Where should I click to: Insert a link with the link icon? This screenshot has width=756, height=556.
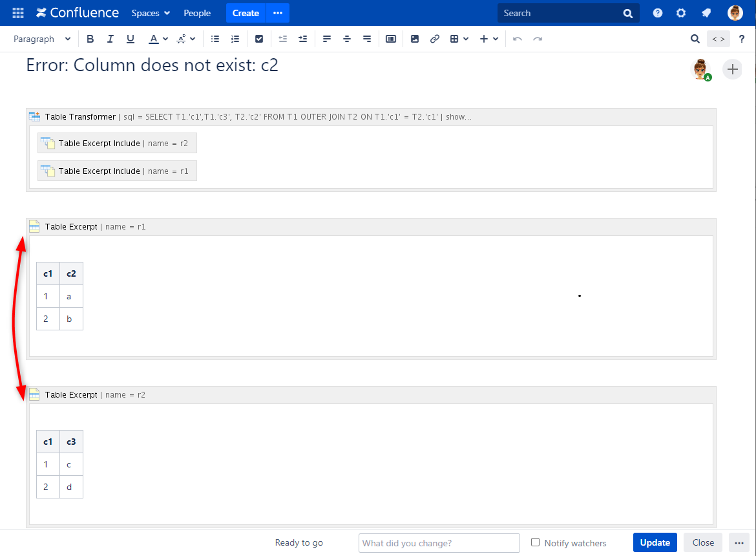[434, 39]
